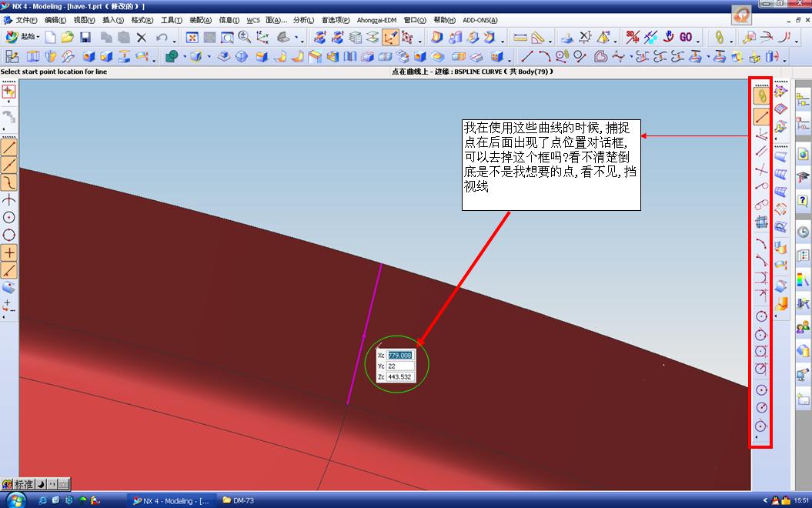Click the Sketch icon in second toolbar
Image resolution: width=812 pixels, height=508 pixels.
[x=12, y=56]
